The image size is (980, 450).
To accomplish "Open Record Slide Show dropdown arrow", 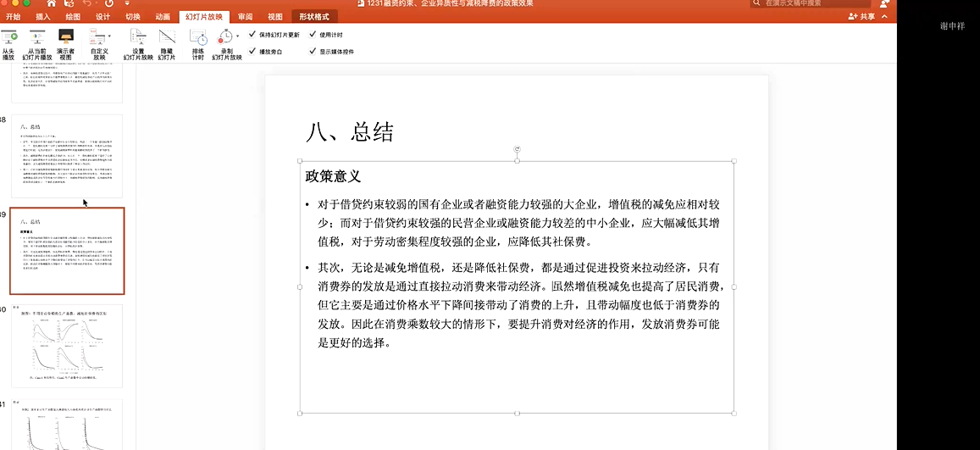I will click(x=237, y=36).
